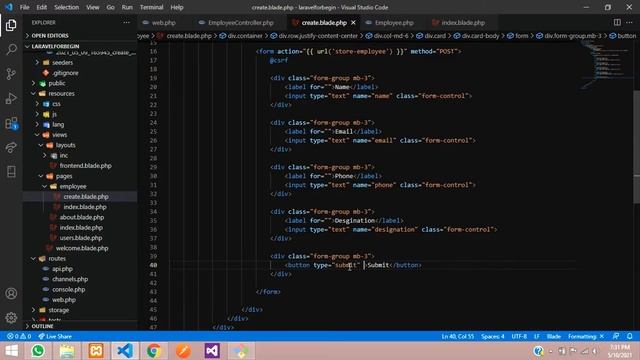Open notifications bell in status bar
The width and height of the screenshot is (640, 360).
[x=630, y=336]
